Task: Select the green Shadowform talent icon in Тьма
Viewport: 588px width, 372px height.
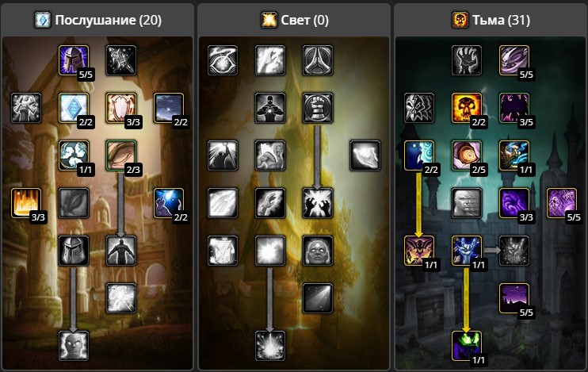Action: point(467,346)
